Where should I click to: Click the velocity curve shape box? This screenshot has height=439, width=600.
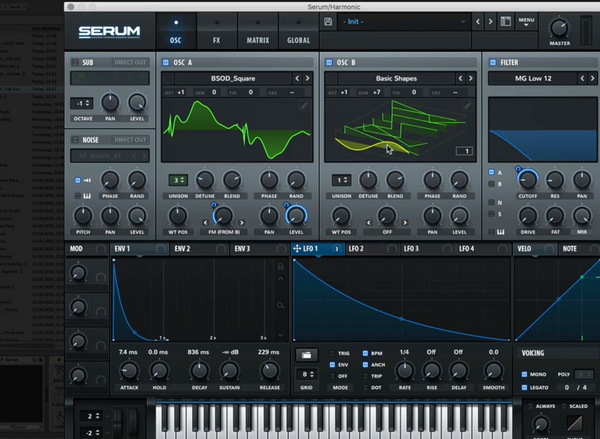[575, 423]
